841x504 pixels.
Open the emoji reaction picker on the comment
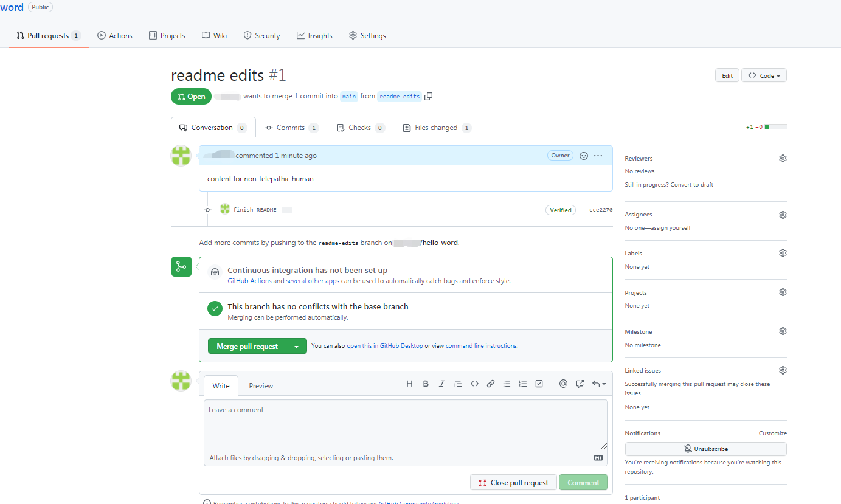coord(584,155)
